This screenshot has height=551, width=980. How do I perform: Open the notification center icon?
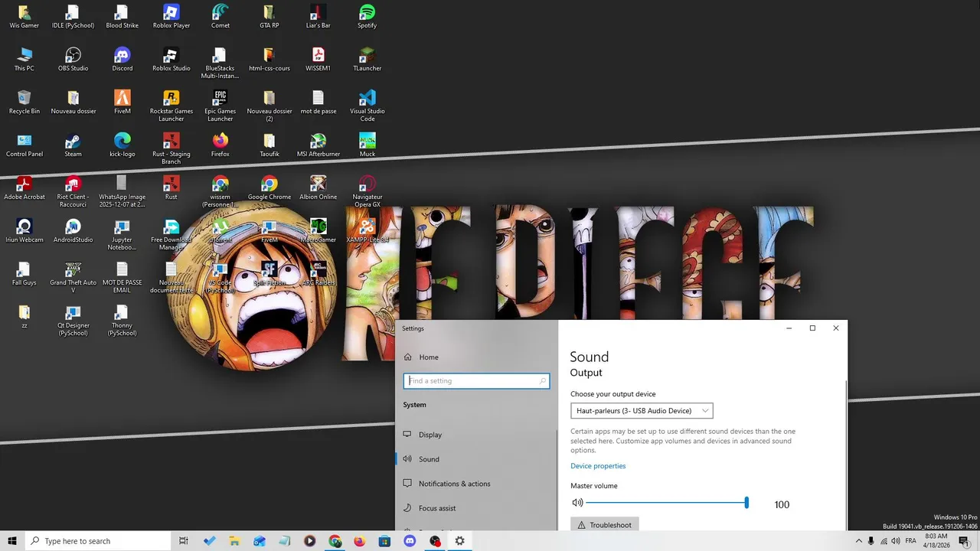pos(964,541)
